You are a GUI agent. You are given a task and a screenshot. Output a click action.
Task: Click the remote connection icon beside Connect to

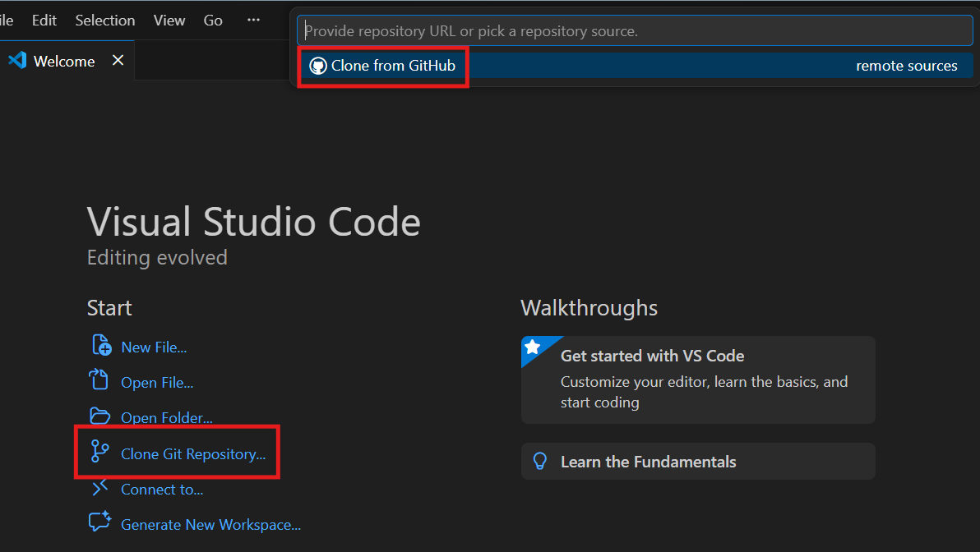coord(99,488)
